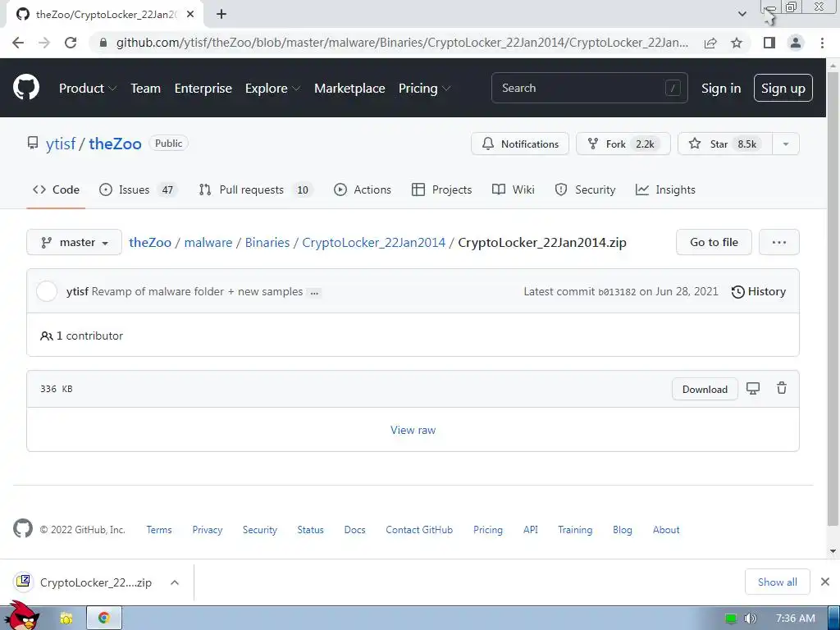Open the file actions three-dot button

779,242
